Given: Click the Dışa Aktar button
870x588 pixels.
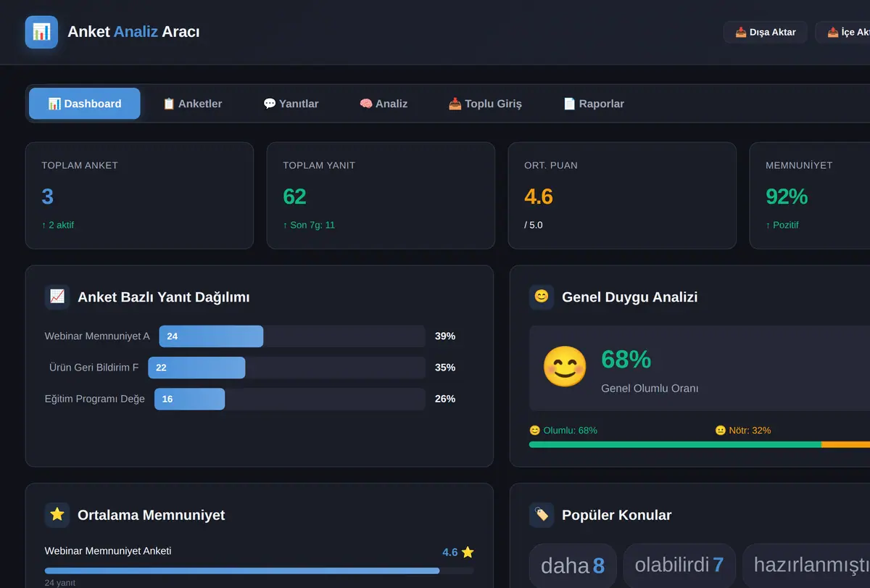Looking at the screenshot, I should coord(766,32).
